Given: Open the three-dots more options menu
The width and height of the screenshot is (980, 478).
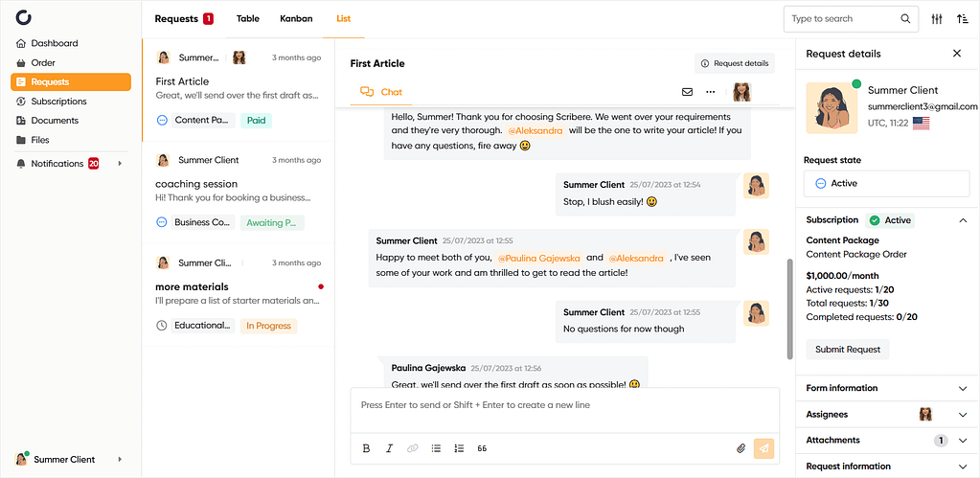Looking at the screenshot, I should 710,92.
